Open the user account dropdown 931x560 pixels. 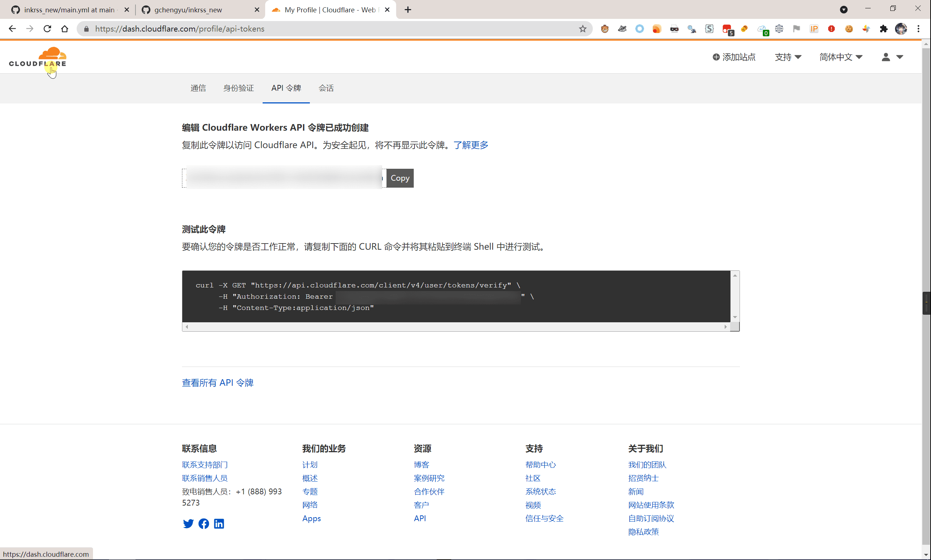click(892, 57)
